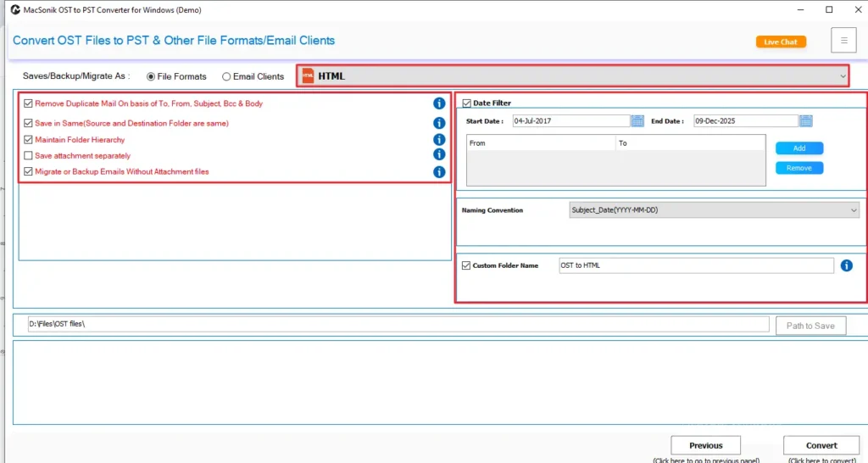Click info icon for Save attachment separately
This screenshot has width=868, height=463.
click(439, 154)
